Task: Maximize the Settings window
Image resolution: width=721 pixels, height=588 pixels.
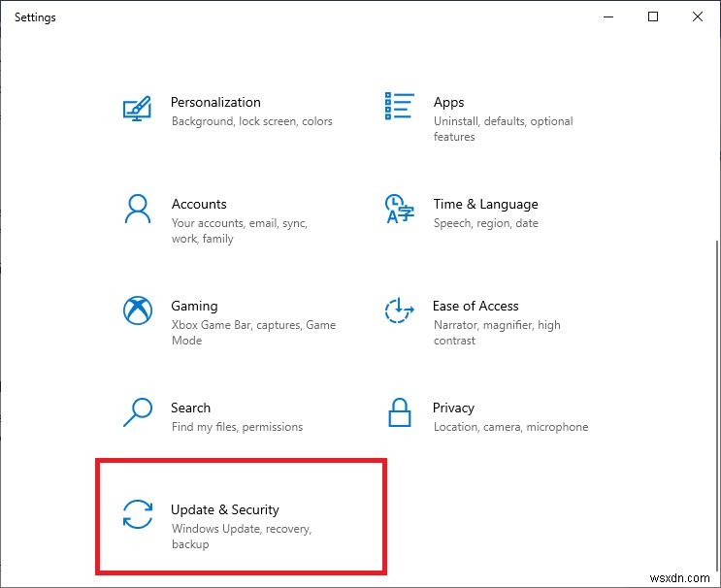Action: pyautogui.click(x=653, y=16)
